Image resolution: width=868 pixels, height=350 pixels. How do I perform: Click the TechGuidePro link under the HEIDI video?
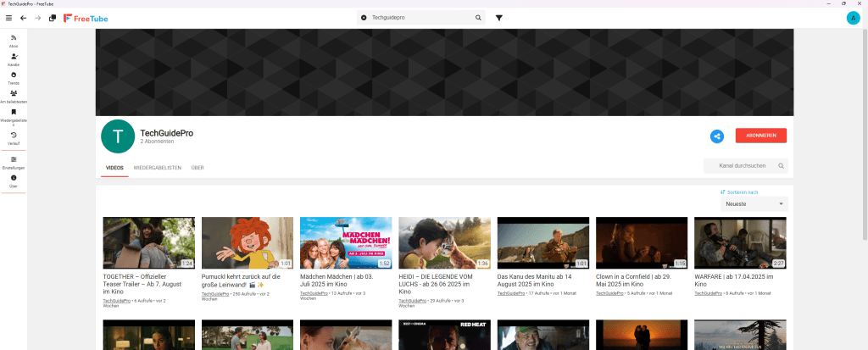tap(413, 300)
